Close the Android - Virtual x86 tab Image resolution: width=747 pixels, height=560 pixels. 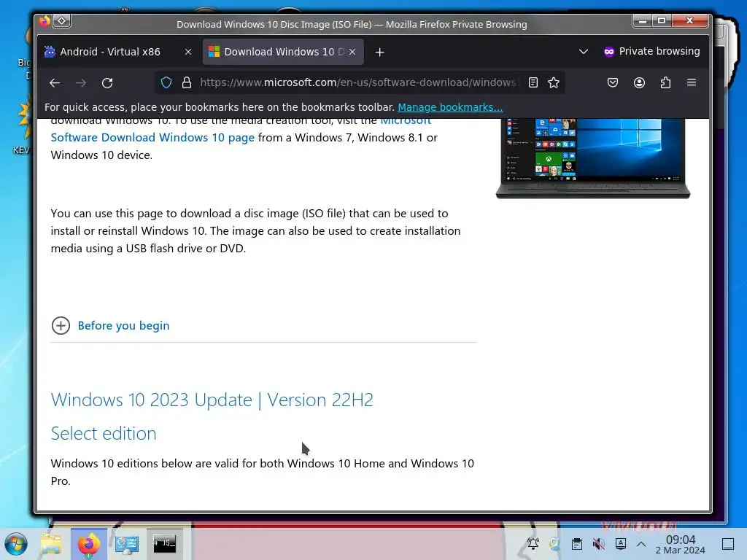click(188, 52)
